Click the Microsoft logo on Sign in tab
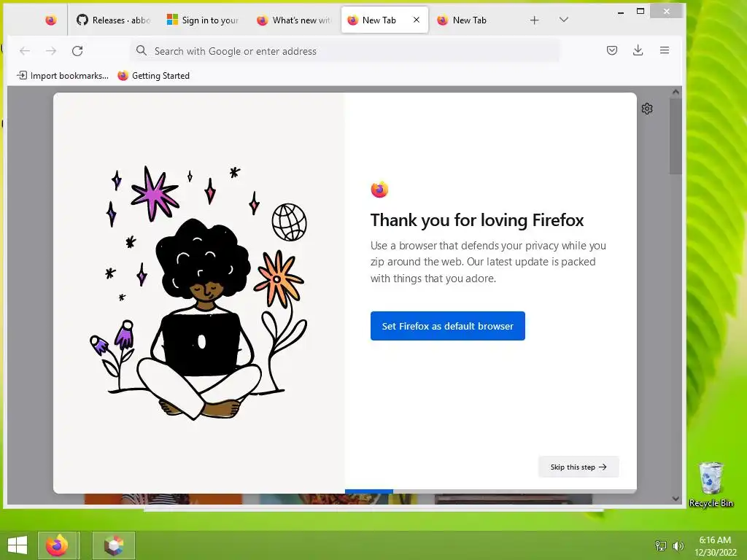This screenshot has width=747, height=560. coord(172,20)
